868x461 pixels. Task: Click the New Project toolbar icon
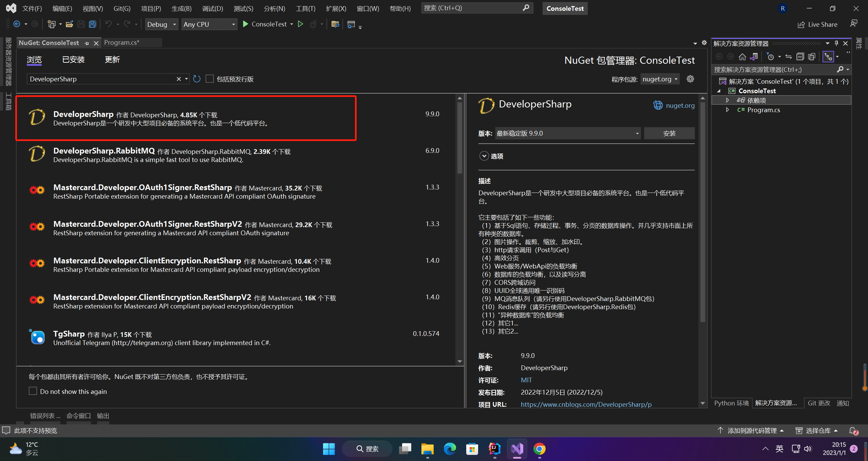(x=52, y=24)
